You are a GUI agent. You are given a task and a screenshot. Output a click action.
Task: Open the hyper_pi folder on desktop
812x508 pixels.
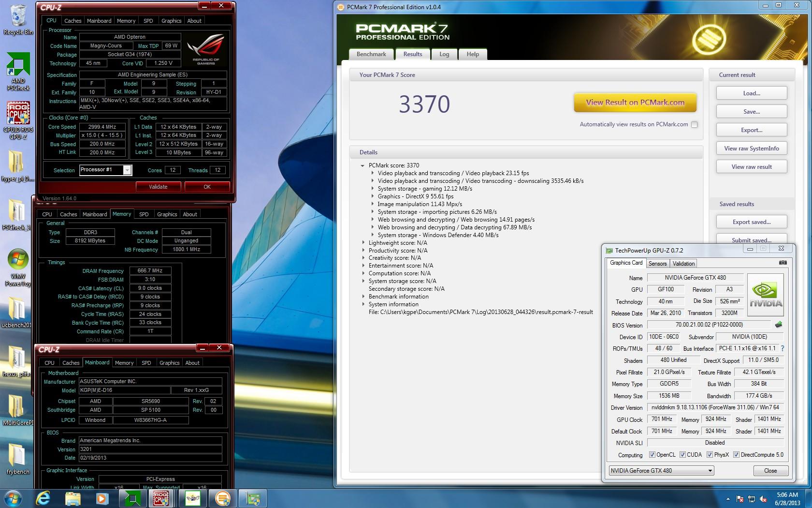(x=17, y=166)
